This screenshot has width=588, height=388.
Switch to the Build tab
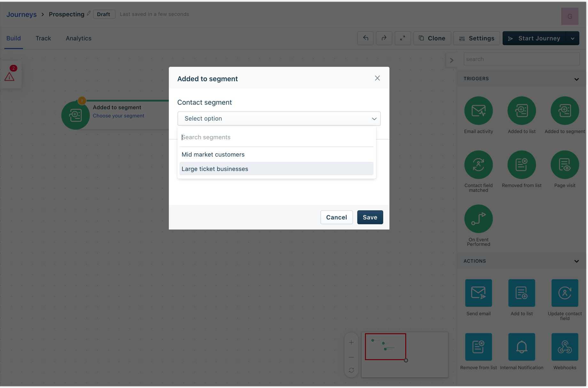[x=13, y=38]
